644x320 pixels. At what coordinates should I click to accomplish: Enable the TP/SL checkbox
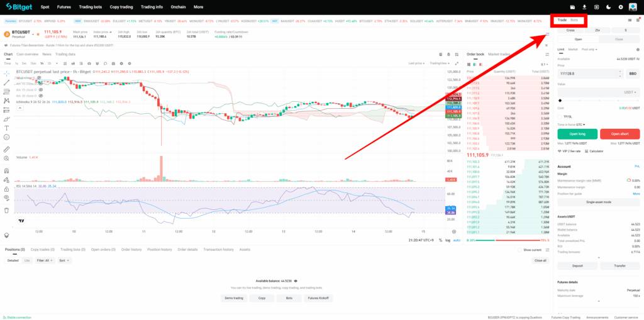[x=560, y=116]
